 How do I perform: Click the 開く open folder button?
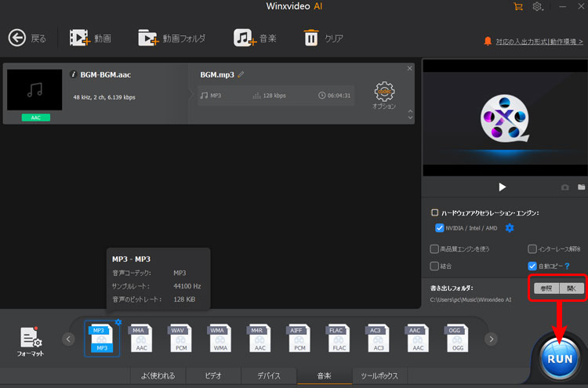(x=572, y=288)
